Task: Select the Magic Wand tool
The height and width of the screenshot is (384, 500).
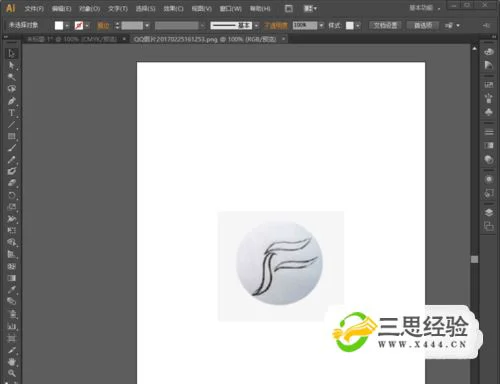Action: coord(12,77)
